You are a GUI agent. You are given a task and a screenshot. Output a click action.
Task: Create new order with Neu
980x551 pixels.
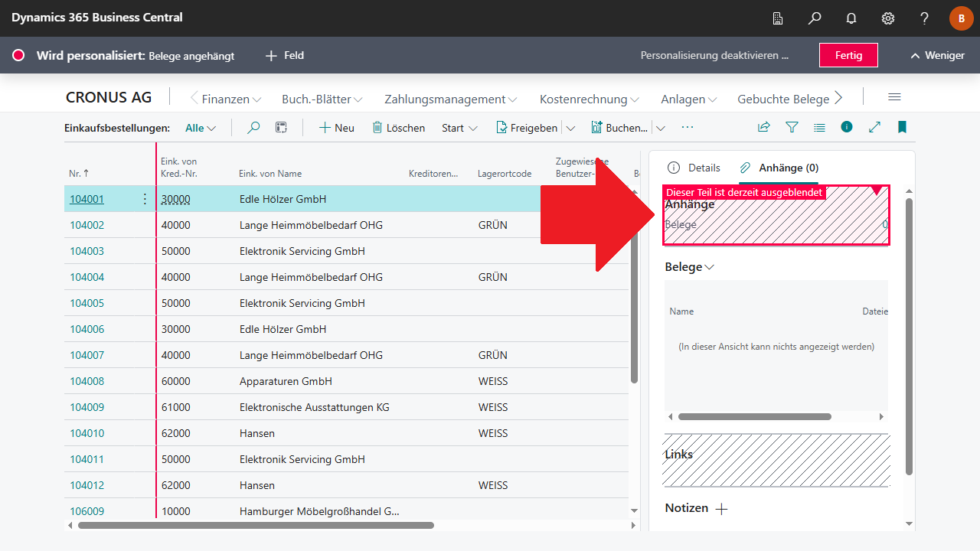(x=337, y=128)
